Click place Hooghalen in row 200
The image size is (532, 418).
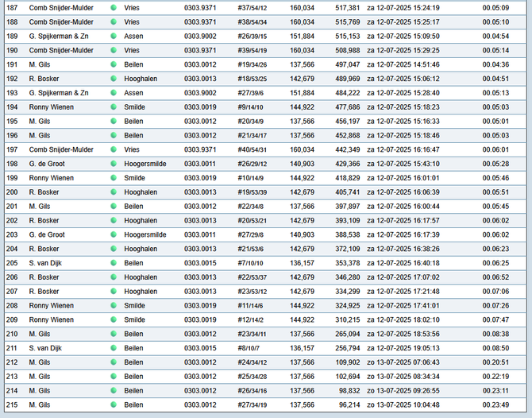[141, 192]
